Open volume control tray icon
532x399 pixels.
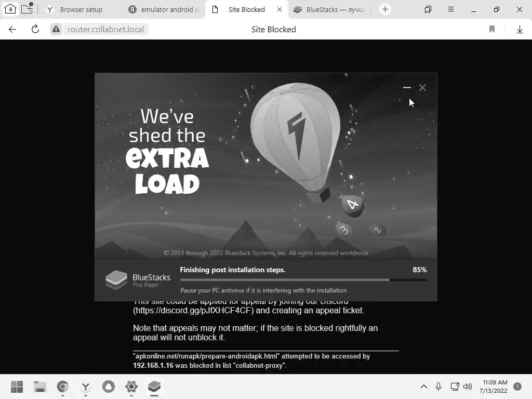coord(468,387)
